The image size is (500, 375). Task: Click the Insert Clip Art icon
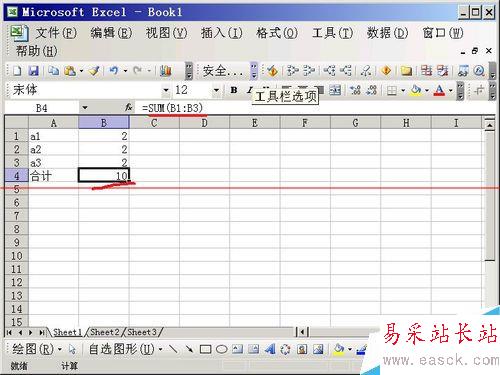pos(302,349)
